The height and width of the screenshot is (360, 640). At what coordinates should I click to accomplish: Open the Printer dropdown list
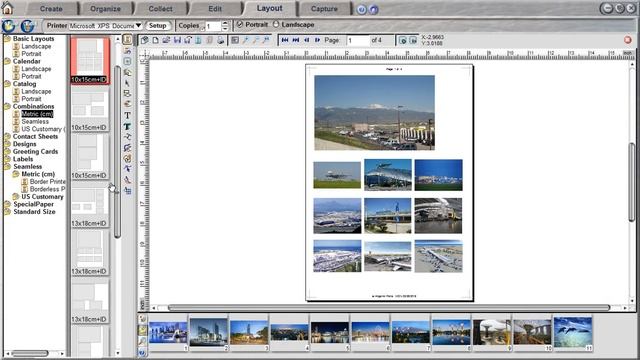[x=138, y=26]
